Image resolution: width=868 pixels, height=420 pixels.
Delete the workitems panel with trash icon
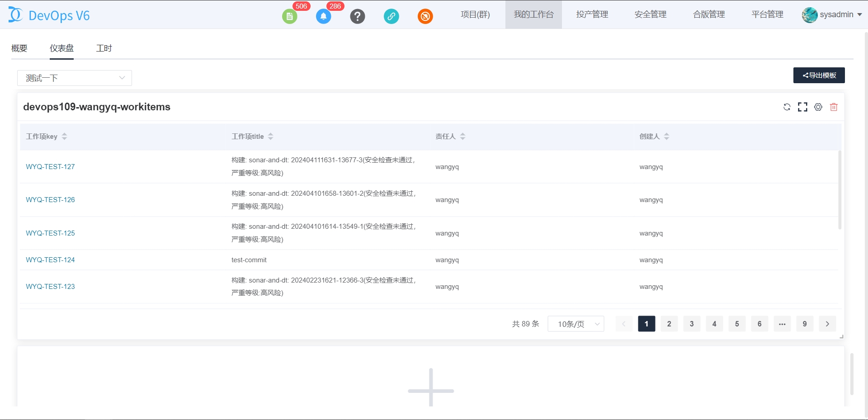coord(834,107)
